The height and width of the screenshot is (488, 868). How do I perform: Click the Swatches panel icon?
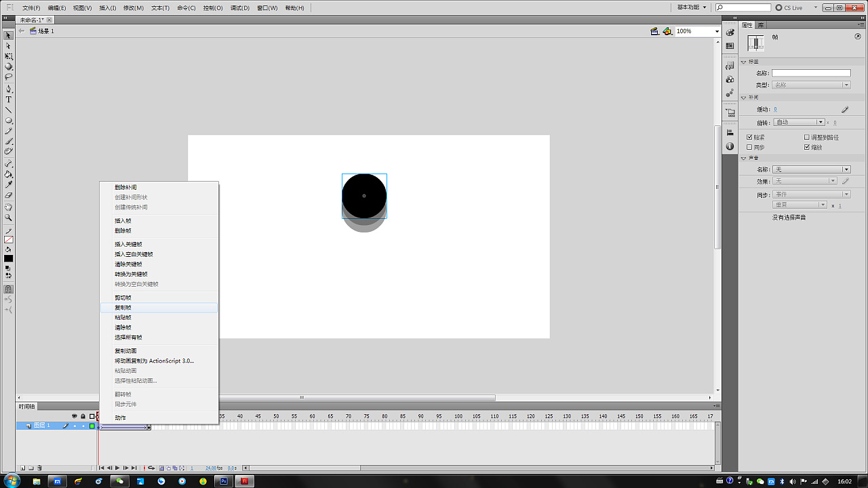(730, 46)
